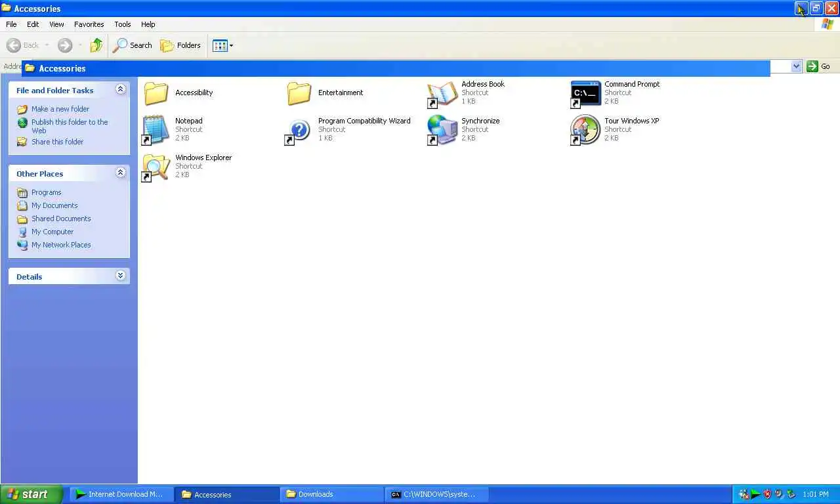Viewport: 840px width, 504px height.
Task: Click the green IDM tray icon
Action: click(x=755, y=494)
